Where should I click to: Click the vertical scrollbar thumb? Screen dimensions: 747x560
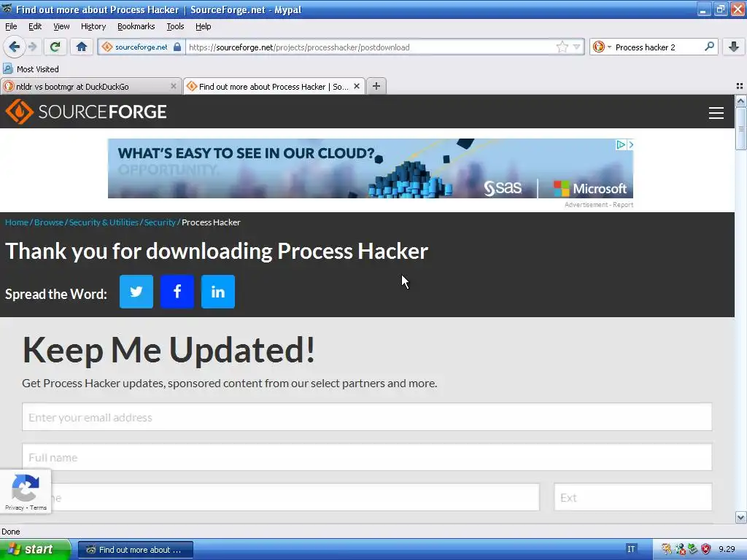click(740, 128)
